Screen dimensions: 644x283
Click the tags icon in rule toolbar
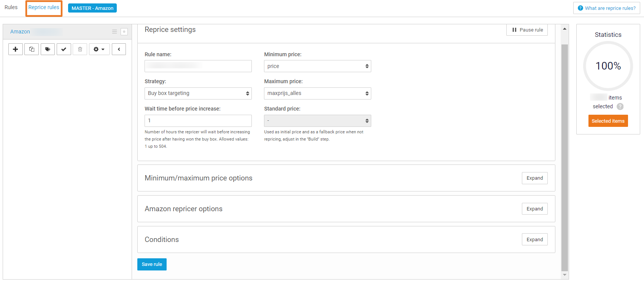(48, 49)
